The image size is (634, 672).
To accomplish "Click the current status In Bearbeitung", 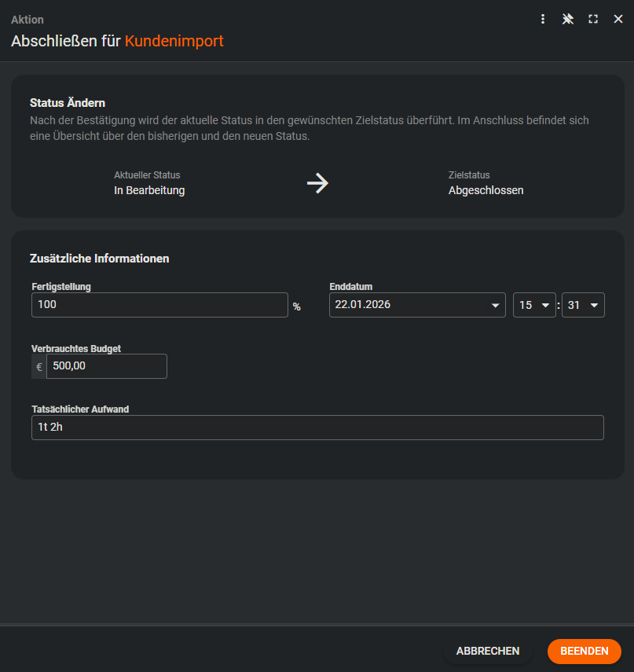I will tap(149, 190).
